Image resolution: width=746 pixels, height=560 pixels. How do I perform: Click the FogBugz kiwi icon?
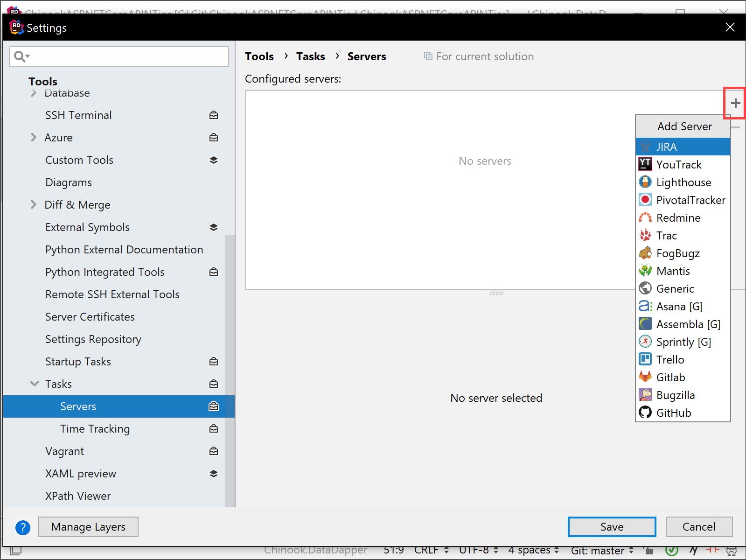pyautogui.click(x=645, y=253)
